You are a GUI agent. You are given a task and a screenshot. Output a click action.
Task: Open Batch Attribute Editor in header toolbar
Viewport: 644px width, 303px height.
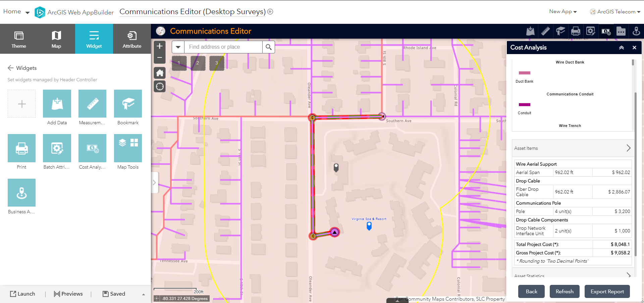point(591,31)
